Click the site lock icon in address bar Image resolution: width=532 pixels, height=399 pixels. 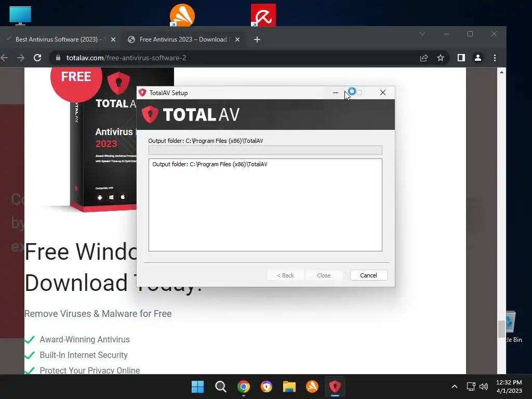click(58, 58)
